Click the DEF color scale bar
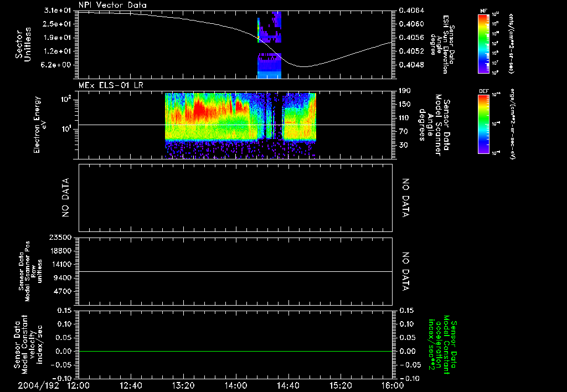This screenshot has width=567, height=392. (x=483, y=124)
